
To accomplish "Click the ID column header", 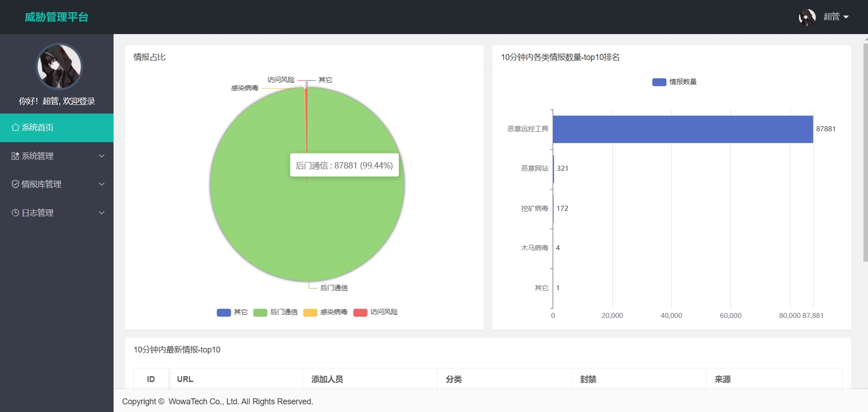I will point(151,379).
